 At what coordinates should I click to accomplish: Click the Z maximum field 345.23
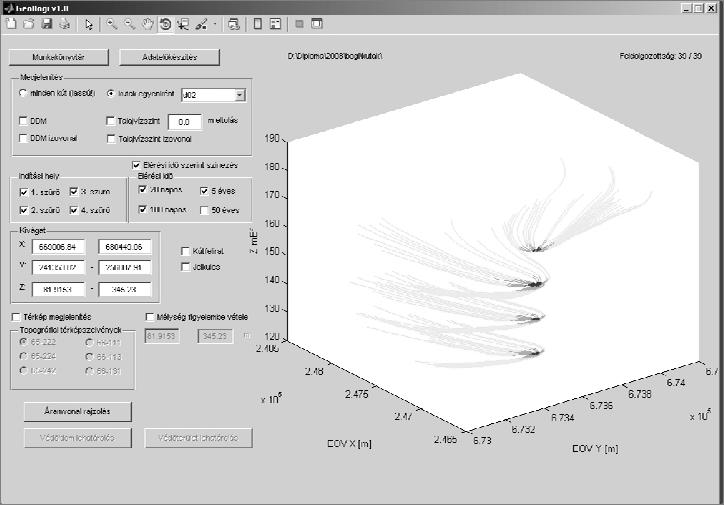[124, 289]
